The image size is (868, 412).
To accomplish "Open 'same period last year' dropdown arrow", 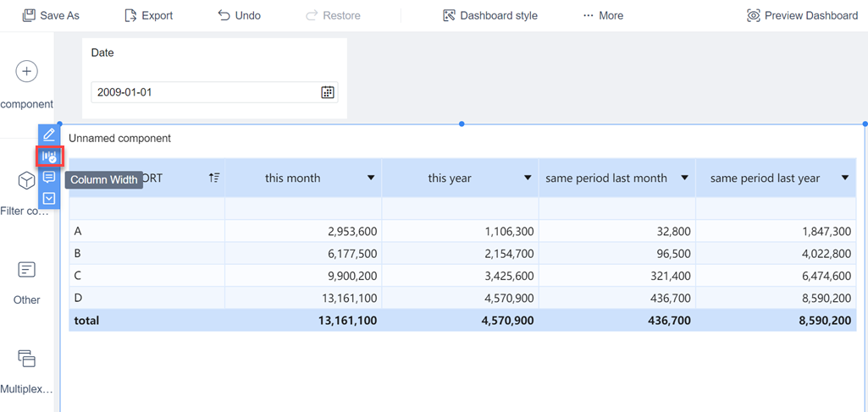I will pyautogui.click(x=845, y=178).
